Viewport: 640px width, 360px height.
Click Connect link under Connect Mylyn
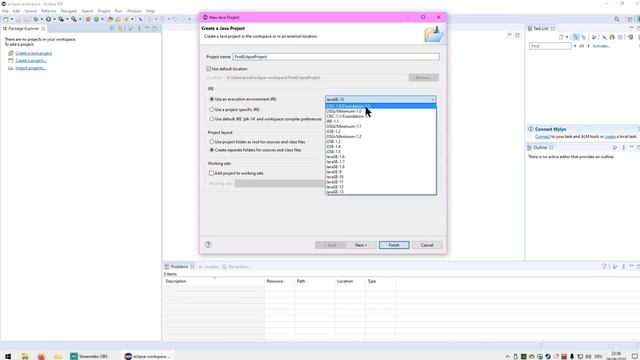click(542, 137)
